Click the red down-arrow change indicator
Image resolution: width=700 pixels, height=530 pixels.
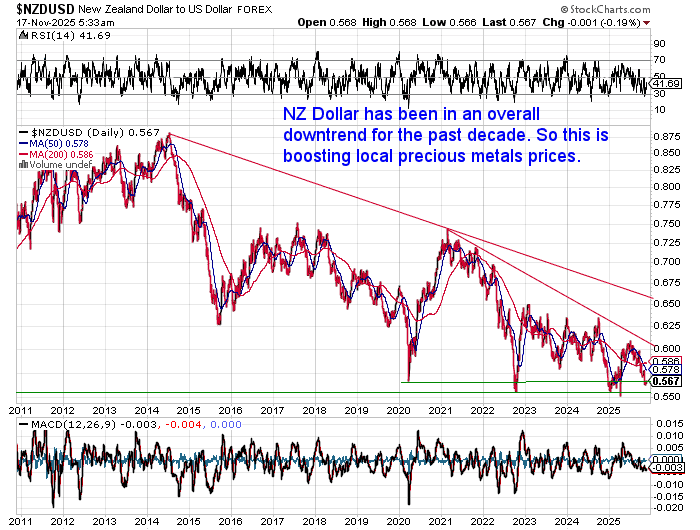(x=646, y=23)
